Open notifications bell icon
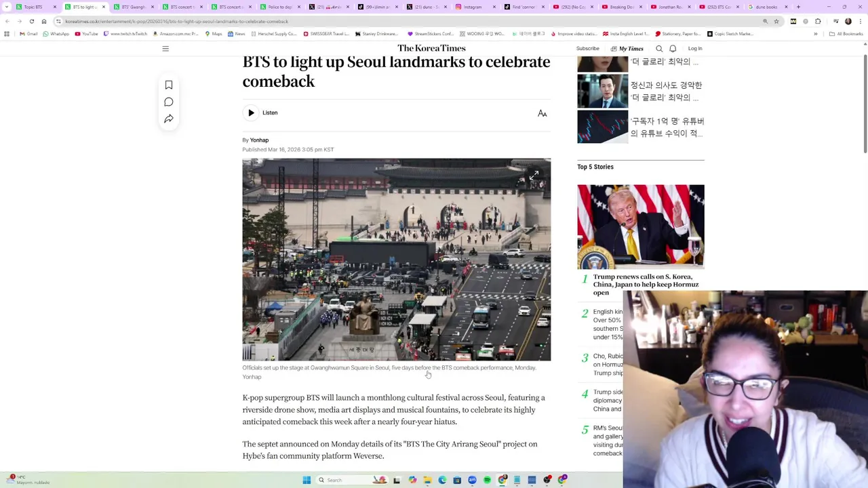868x488 pixels. click(x=673, y=49)
